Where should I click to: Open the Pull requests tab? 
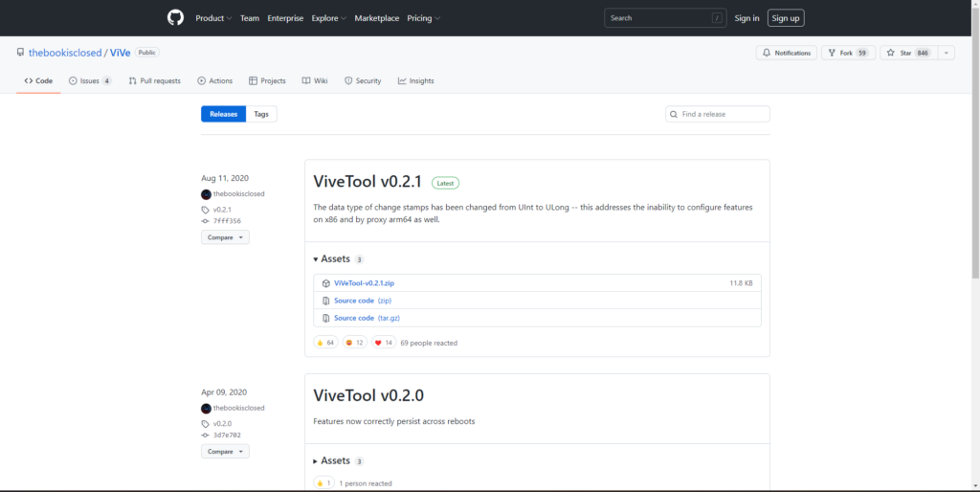tap(154, 80)
